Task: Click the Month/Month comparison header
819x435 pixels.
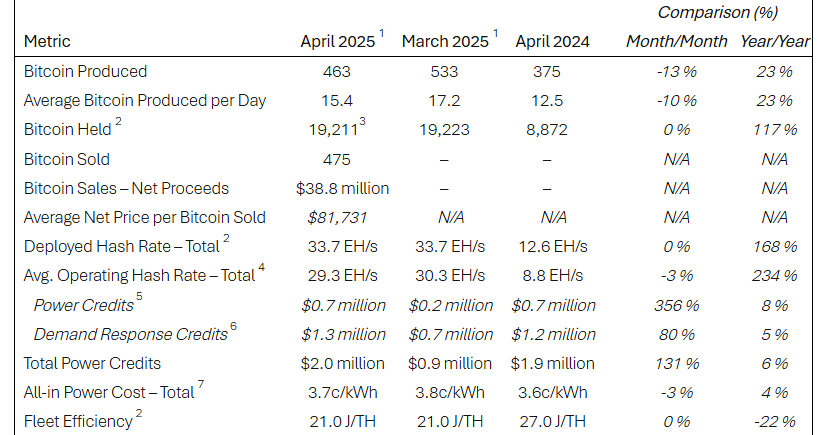Action: (675, 42)
